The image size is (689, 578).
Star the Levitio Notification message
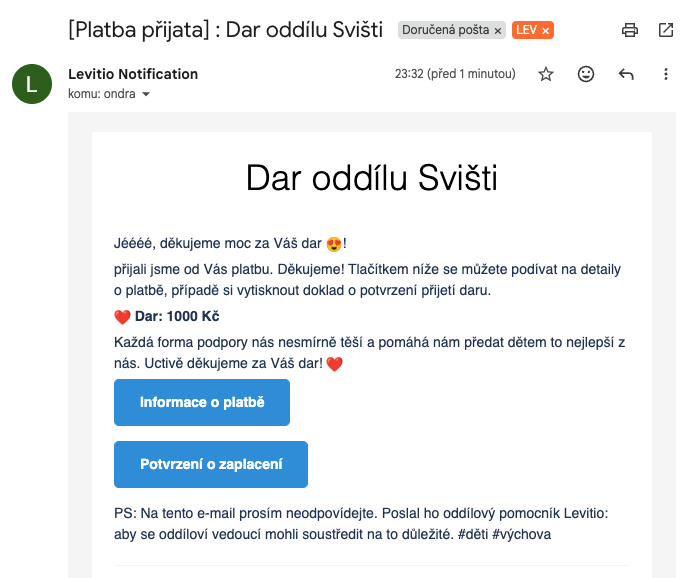pos(546,74)
